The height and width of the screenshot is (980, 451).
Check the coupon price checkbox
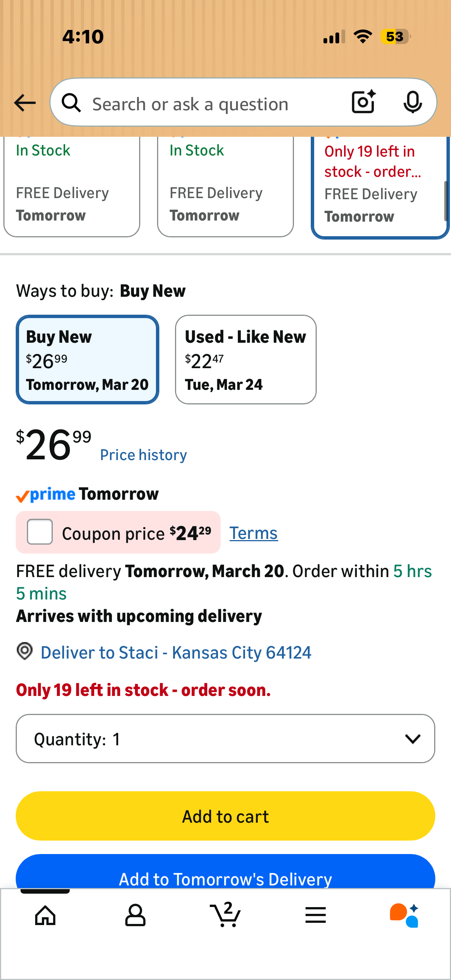(40, 531)
